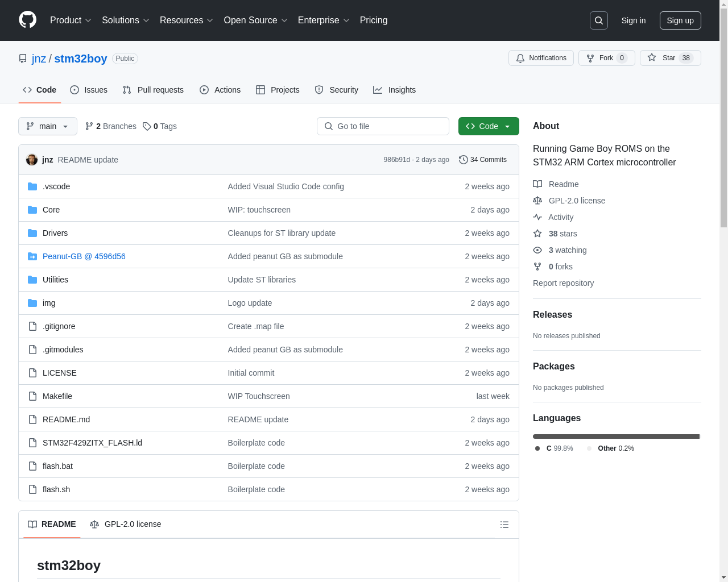Viewport: 728px width, 582px height.
Task: Click the balance scale icon beside GPL-2.0 license
Action: pos(537,201)
